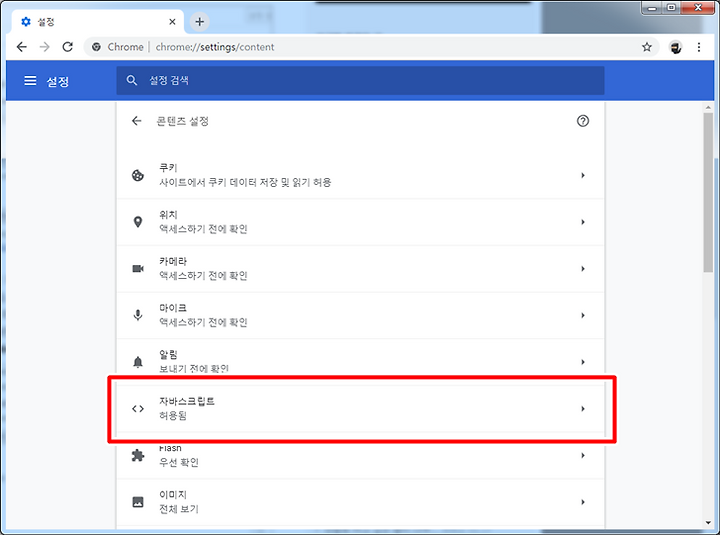Open the 위치 settings entry
This screenshot has width=720, height=535.
pyautogui.click(x=360, y=222)
